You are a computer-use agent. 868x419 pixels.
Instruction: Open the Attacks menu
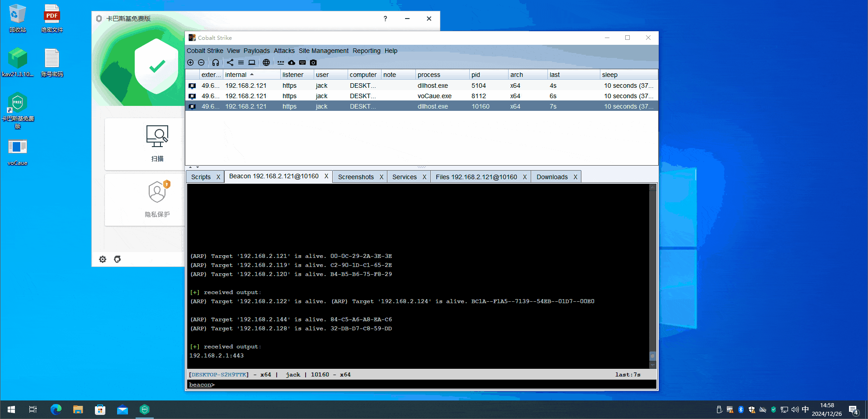coord(284,51)
